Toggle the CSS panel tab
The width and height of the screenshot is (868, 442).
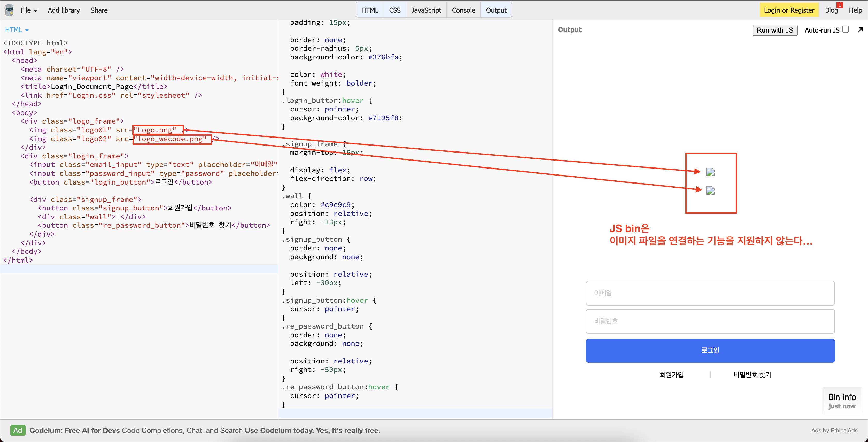[394, 10]
